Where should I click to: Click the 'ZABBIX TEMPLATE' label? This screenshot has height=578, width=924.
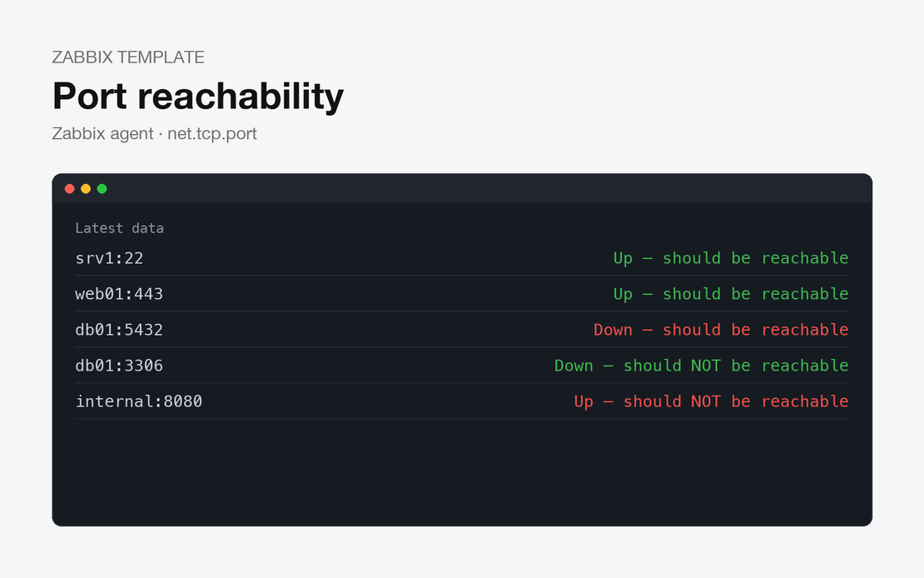pos(128,57)
